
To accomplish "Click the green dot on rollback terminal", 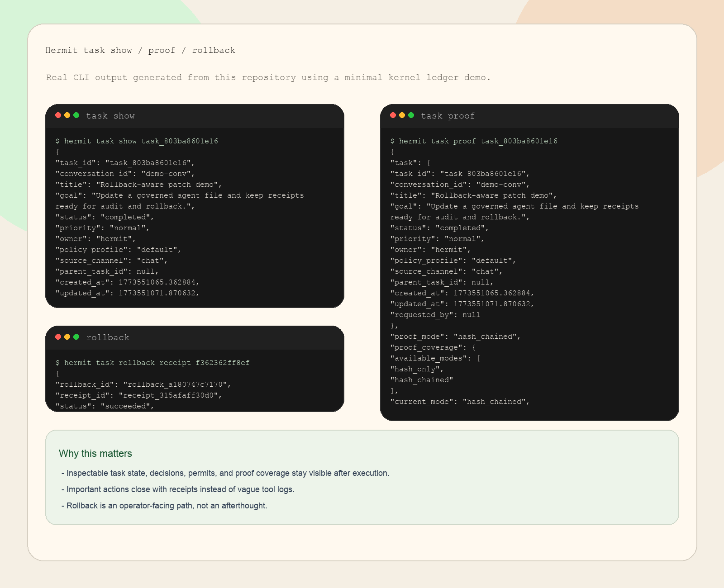I will pyautogui.click(x=75, y=337).
